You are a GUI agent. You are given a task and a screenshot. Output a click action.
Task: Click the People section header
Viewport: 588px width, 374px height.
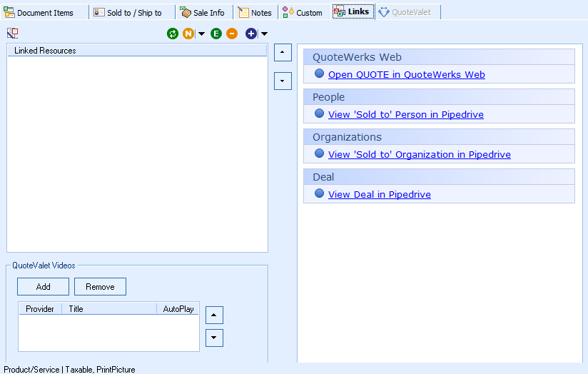[x=439, y=97]
